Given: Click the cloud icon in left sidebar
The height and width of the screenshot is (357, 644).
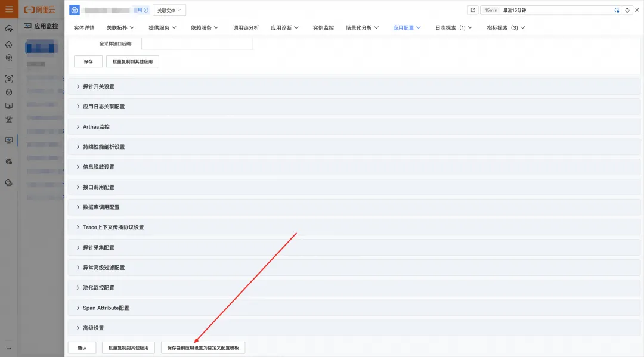Looking at the screenshot, I should [8, 29].
